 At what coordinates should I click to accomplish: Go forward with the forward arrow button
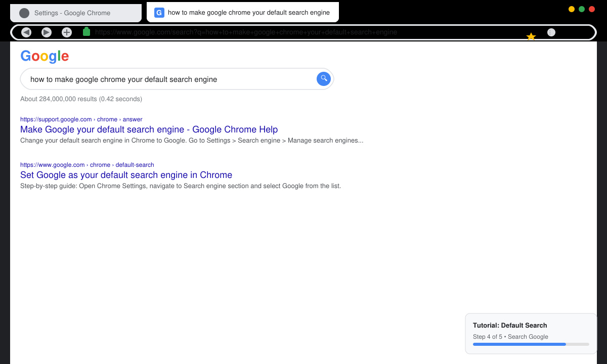coord(47,32)
